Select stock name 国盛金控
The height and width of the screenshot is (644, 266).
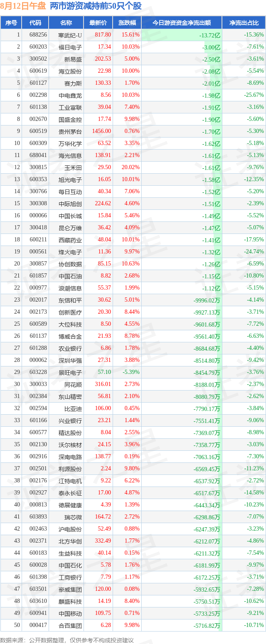point(70,120)
